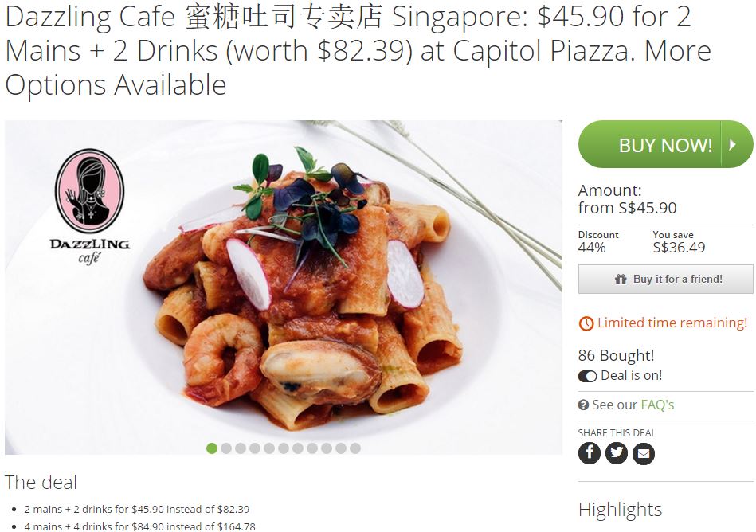
Task: Jump to the sixth carousel image dot
Action: (284, 448)
